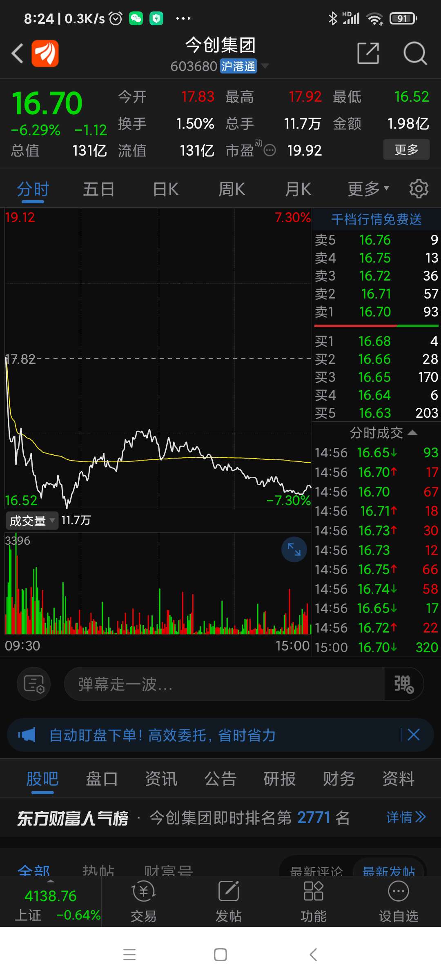Tap alarm clock icon in status bar
The height and width of the screenshot is (980, 441).
pyautogui.click(x=116, y=18)
